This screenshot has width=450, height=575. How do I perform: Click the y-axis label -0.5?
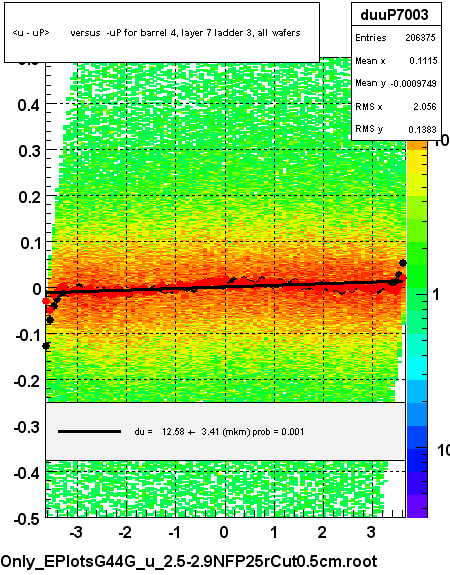coord(26,520)
